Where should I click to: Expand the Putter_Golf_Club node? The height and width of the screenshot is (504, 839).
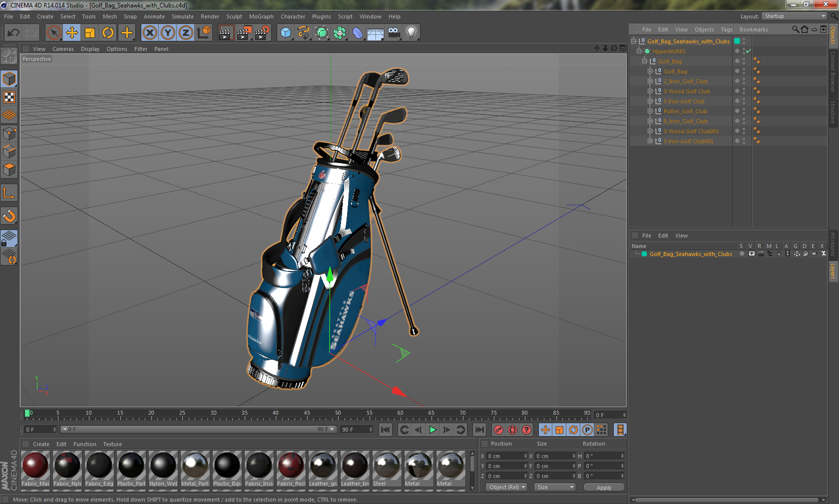pos(650,111)
